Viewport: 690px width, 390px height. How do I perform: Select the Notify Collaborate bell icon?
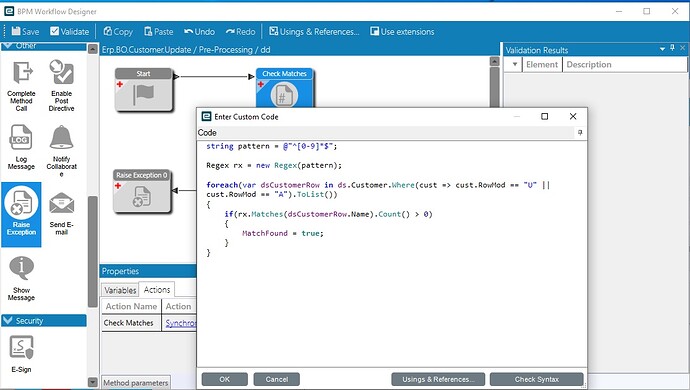click(x=62, y=137)
